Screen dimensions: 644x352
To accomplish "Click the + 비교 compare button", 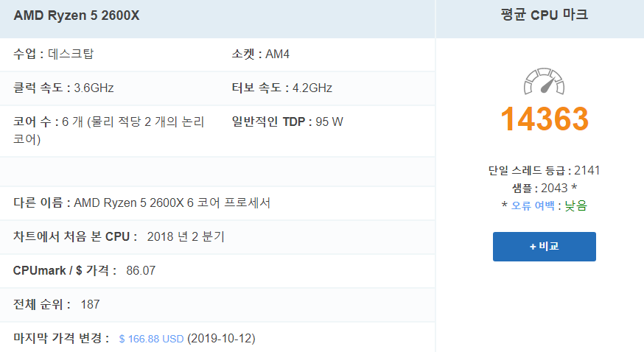I will coord(545,247).
